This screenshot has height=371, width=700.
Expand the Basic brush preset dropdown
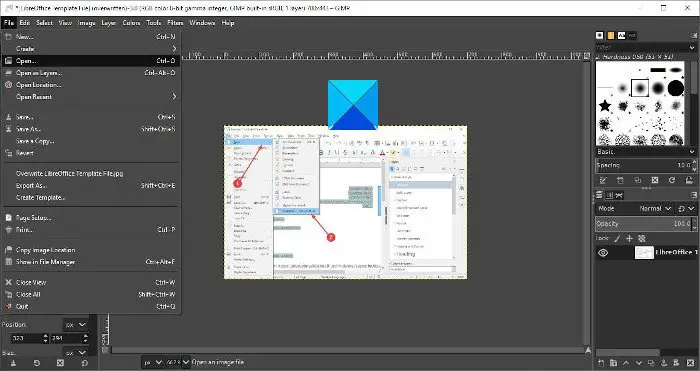(646, 152)
